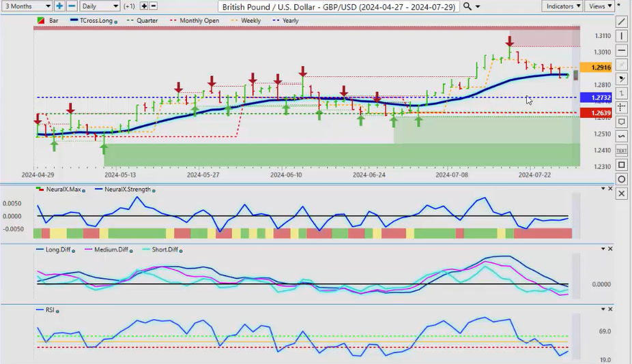632x364 pixels.
Task: Select the TEXT annotation tool
Action: coord(621,150)
